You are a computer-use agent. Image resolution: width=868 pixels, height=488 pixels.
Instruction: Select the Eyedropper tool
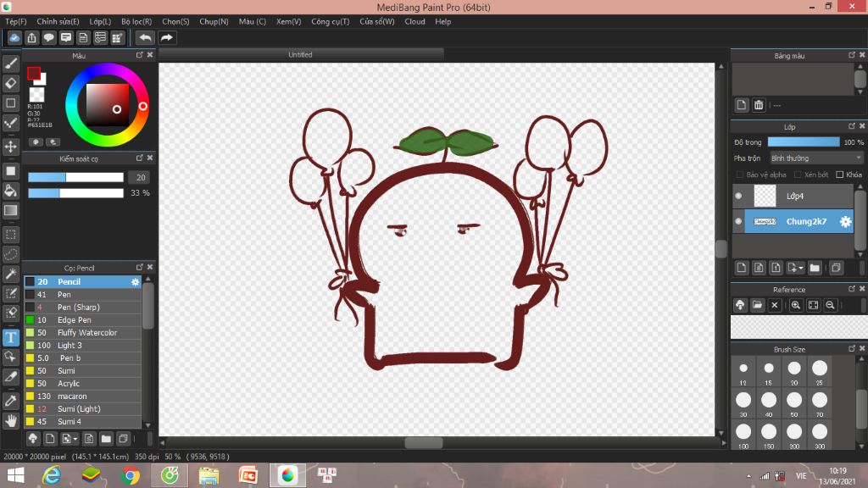[x=11, y=399]
